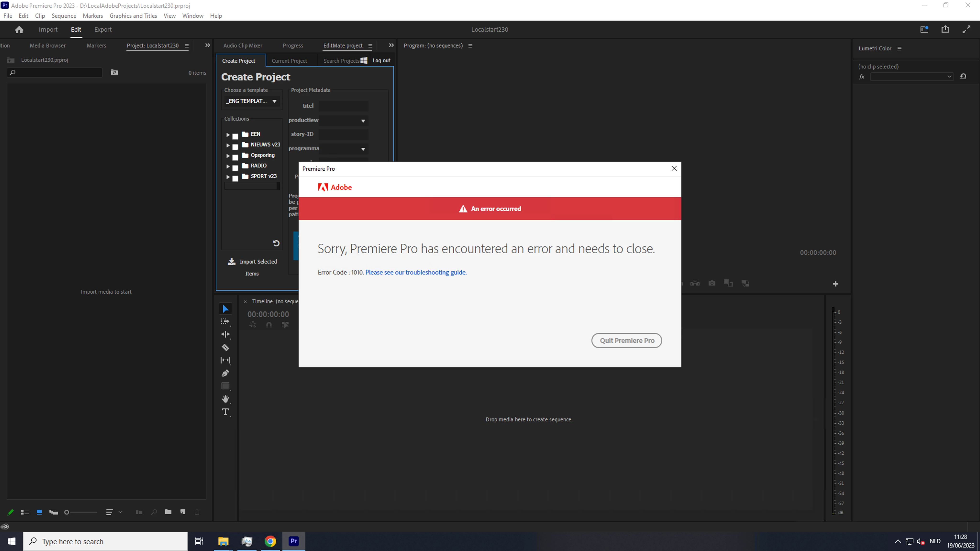Click the Quit Premiere Pro button
This screenshot has height=551, width=980.
(627, 340)
